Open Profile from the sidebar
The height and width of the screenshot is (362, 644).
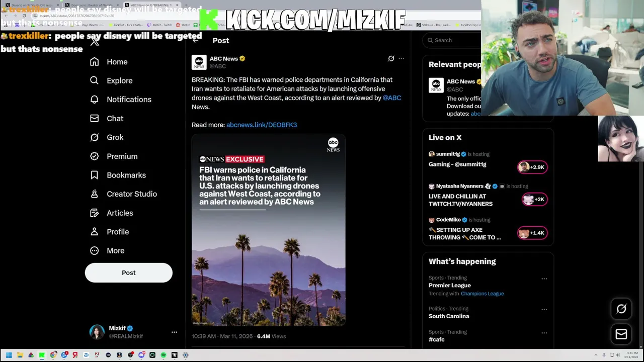[x=109, y=232]
